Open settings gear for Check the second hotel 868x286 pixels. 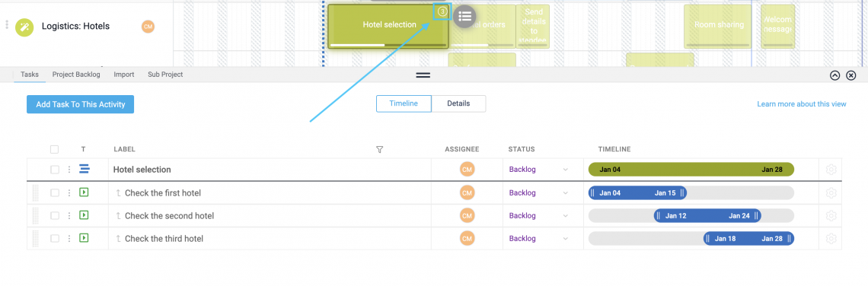click(831, 216)
